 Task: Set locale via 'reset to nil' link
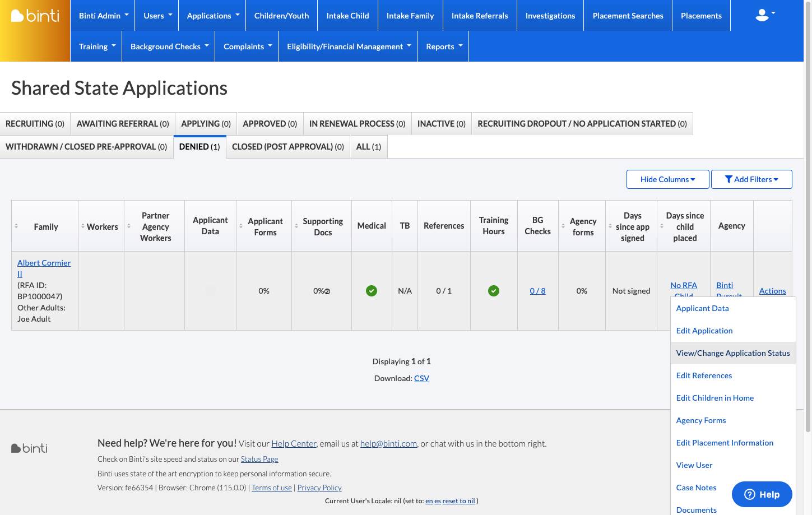click(x=458, y=501)
